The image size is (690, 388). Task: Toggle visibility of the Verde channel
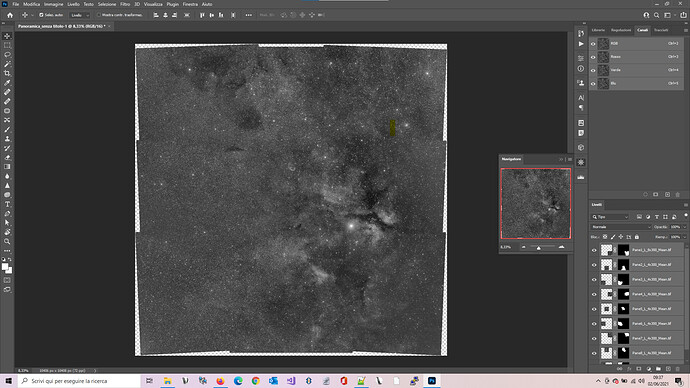(x=593, y=70)
